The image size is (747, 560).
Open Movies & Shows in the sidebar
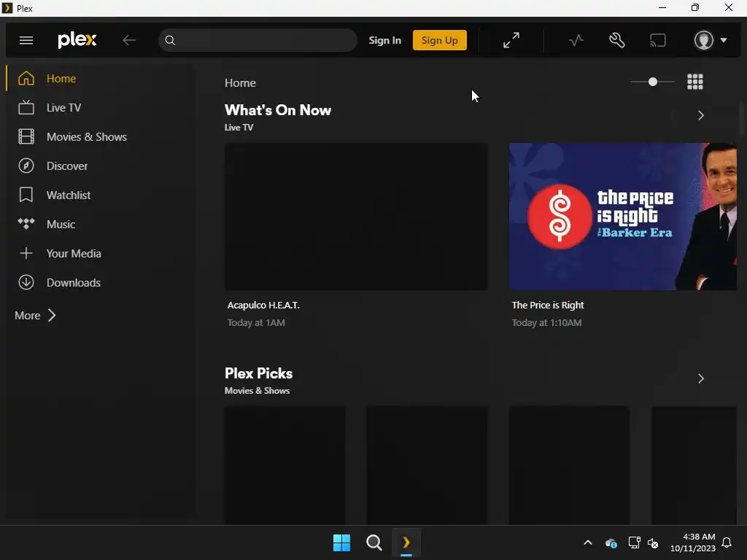tap(100, 136)
